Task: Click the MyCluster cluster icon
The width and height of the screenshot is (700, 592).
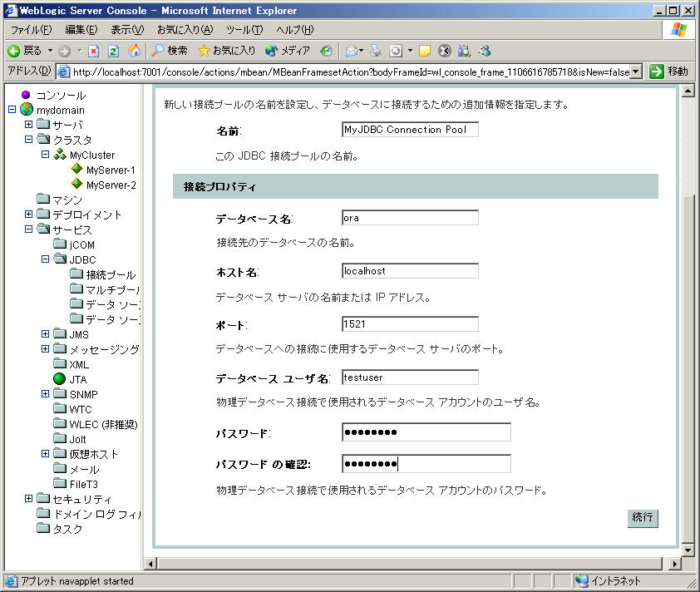Action: point(60,155)
